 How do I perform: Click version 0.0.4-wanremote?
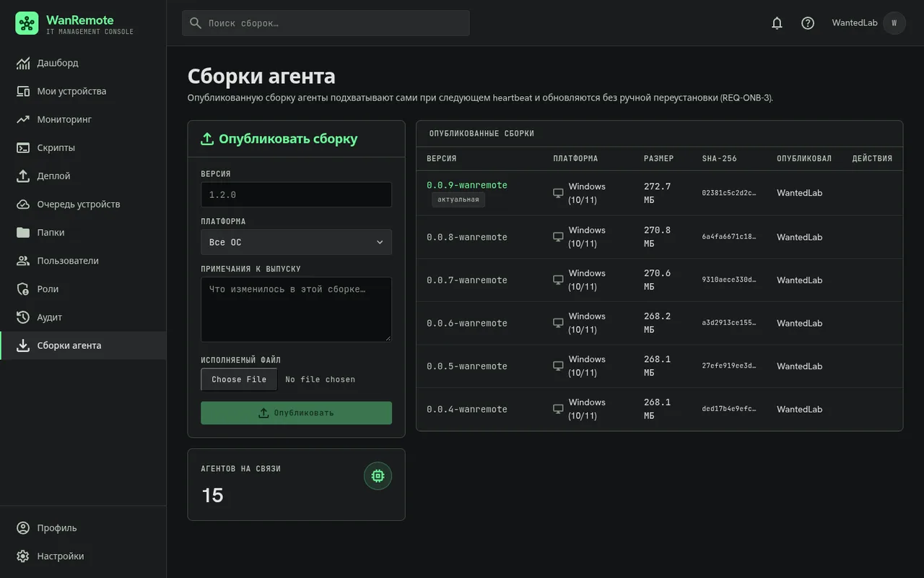tap(467, 409)
